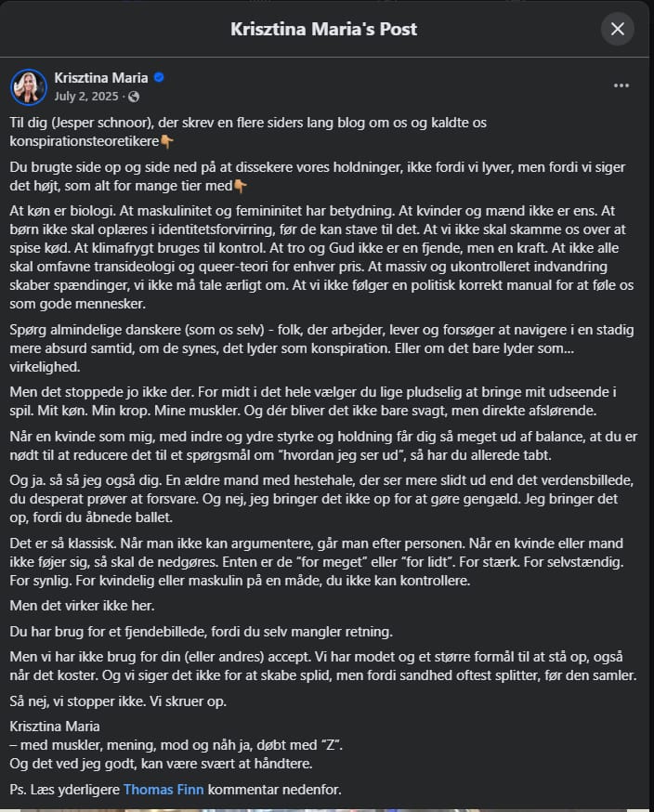Click the signature line "Krisztina Maria" at bottom
654x812 pixels.
point(55,726)
